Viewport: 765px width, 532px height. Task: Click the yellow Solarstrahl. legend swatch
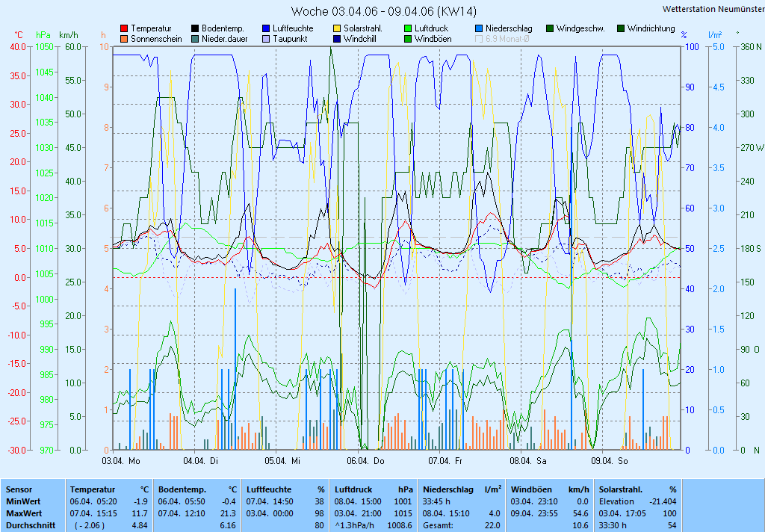tap(337, 28)
